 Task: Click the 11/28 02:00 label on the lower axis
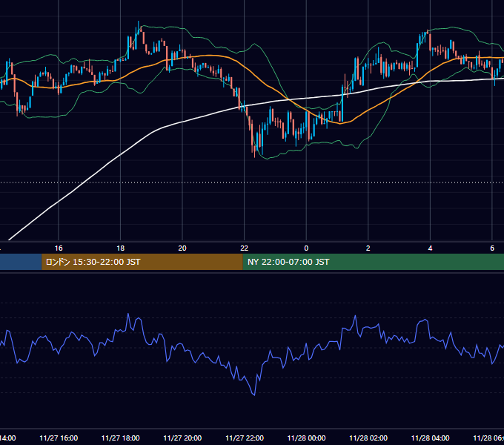point(368,438)
